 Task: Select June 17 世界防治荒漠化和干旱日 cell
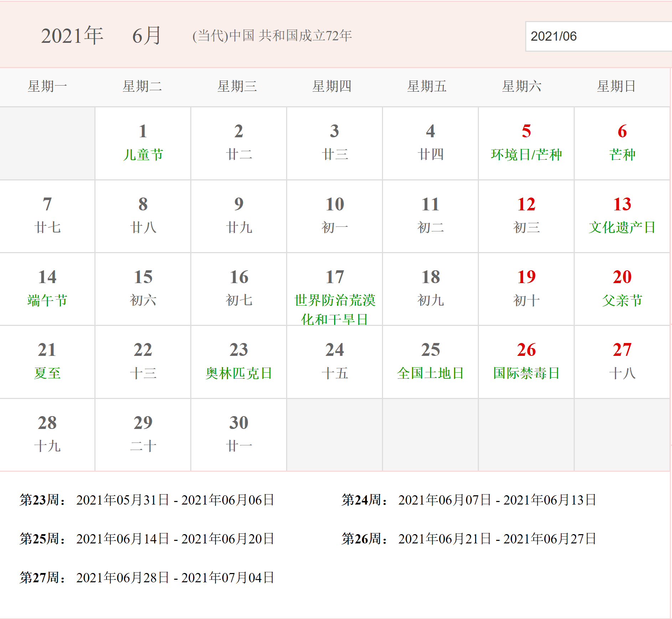pos(335,289)
